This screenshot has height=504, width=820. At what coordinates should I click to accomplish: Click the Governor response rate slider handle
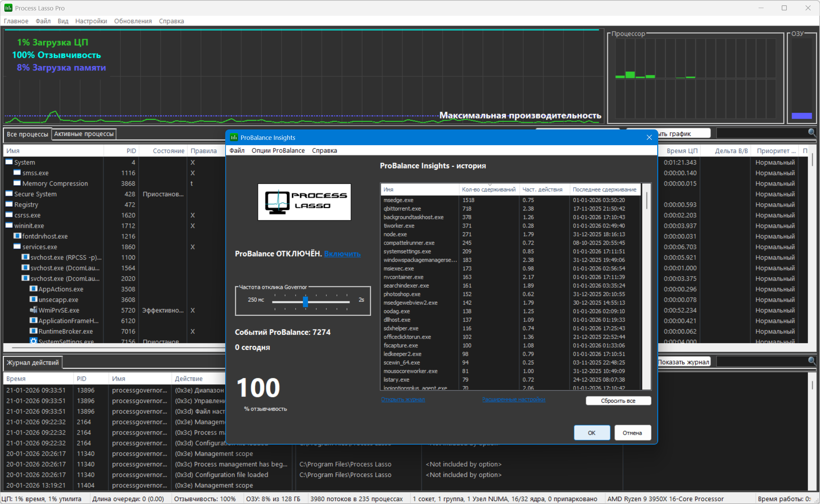coord(305,301)
